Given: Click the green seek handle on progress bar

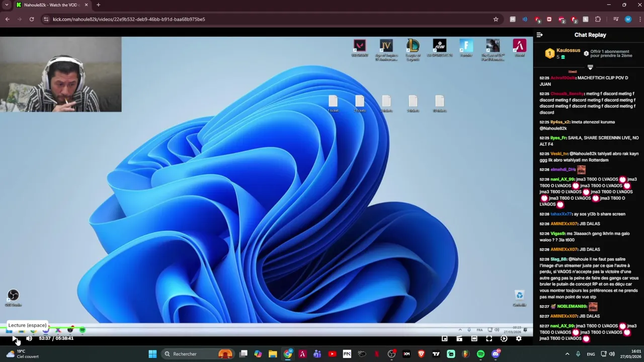Looking at the screenshot, I should click(83, 330).
